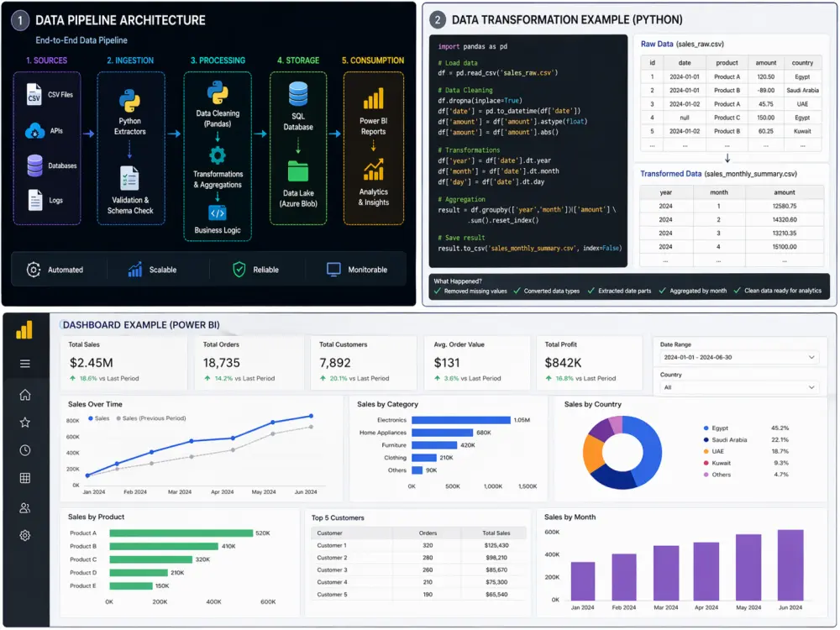Click the Data Lake folder icon
The height and width of the screenshot is (630, 840).
tap(298, 171)
